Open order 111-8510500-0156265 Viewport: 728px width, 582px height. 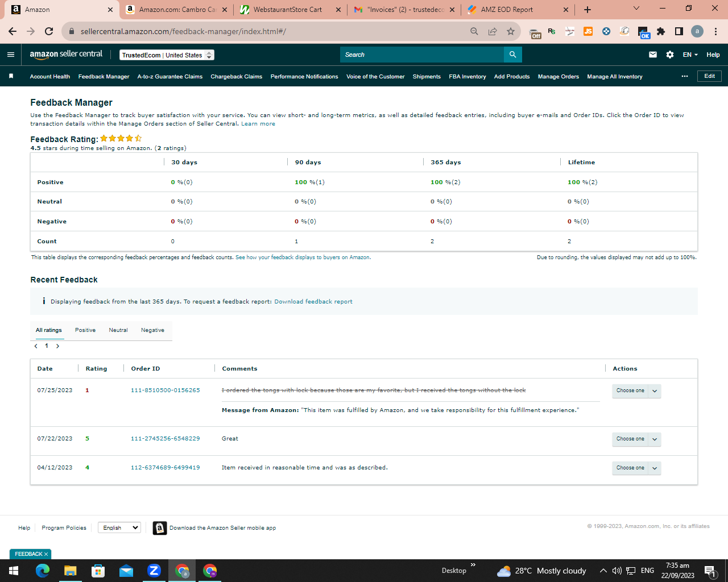point(166,390)
